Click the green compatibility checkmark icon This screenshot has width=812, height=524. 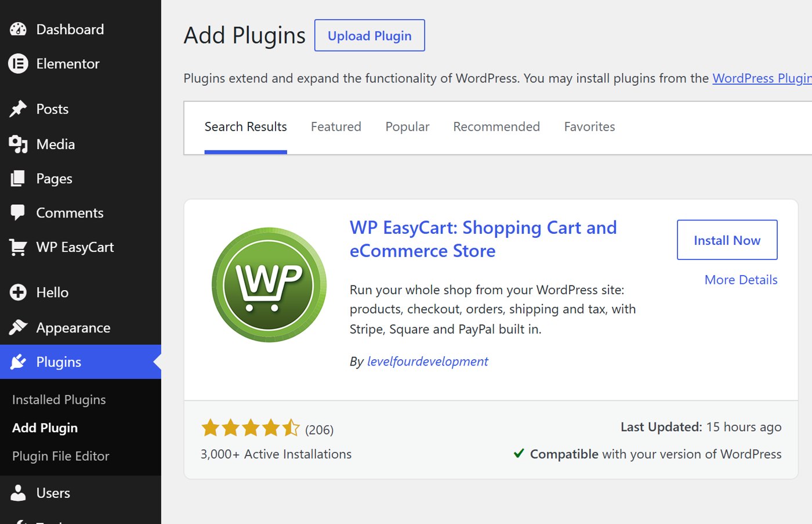(519, 453)
